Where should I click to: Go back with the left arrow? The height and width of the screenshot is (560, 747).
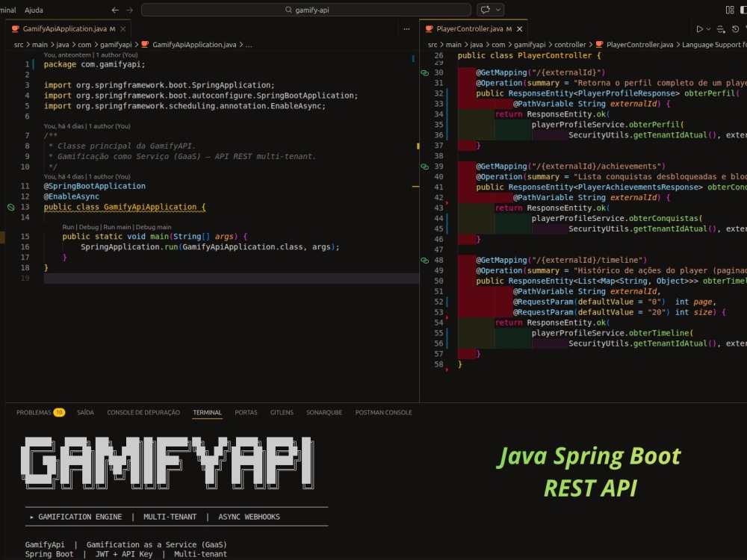pos(115,10)
